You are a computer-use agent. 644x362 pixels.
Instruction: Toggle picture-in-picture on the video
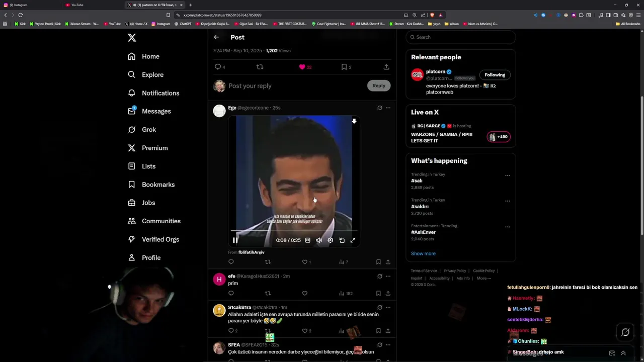coord(342,240)
